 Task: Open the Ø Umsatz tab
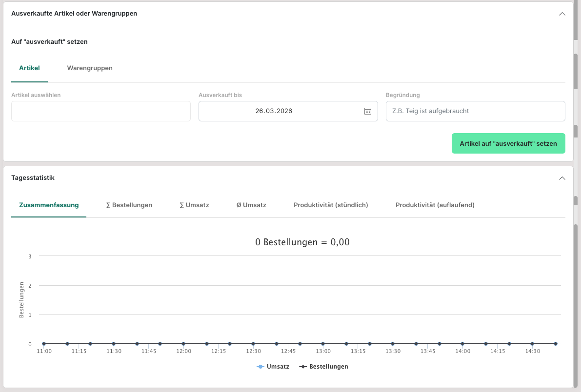[251, 205]
